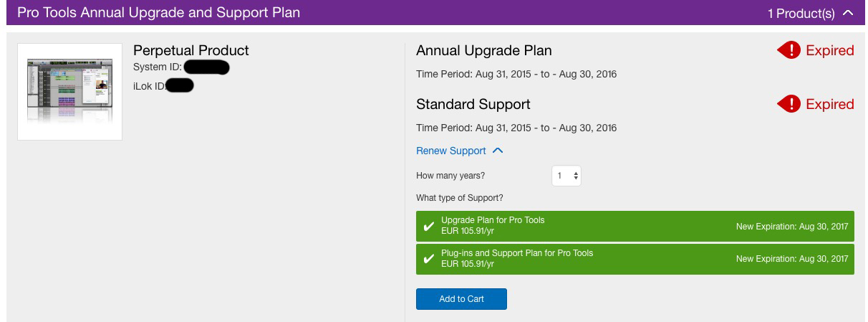
Task: Click the Annual Upgrade Plan heading
Action: 483,50
